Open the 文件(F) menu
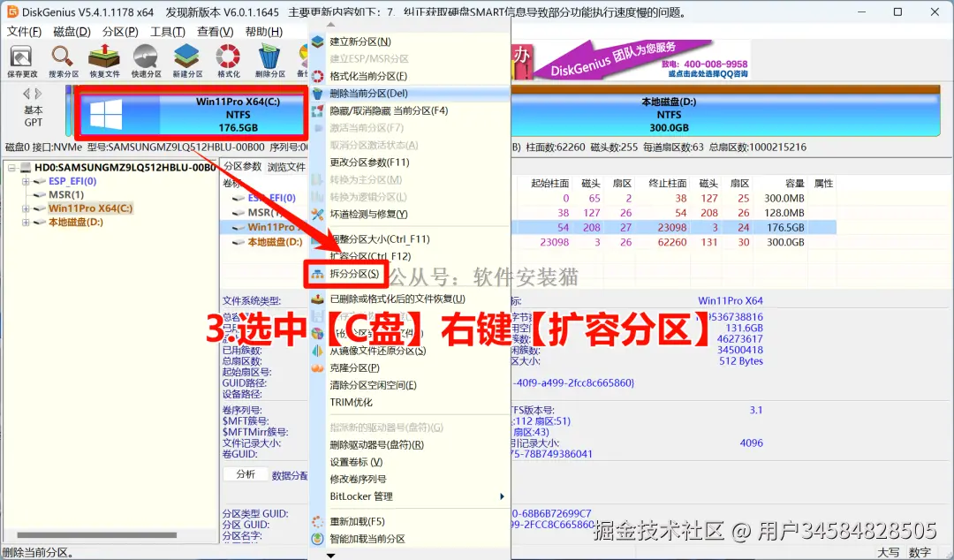 coord(25,32)
